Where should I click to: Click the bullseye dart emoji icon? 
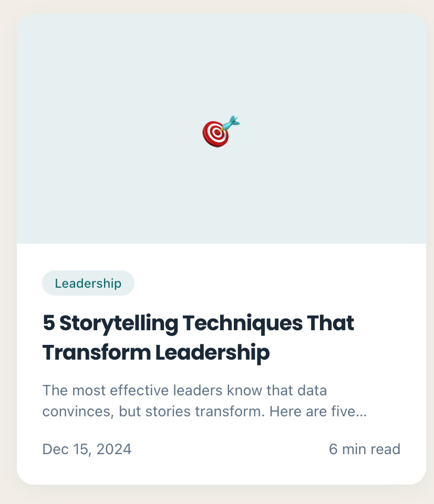221,131
